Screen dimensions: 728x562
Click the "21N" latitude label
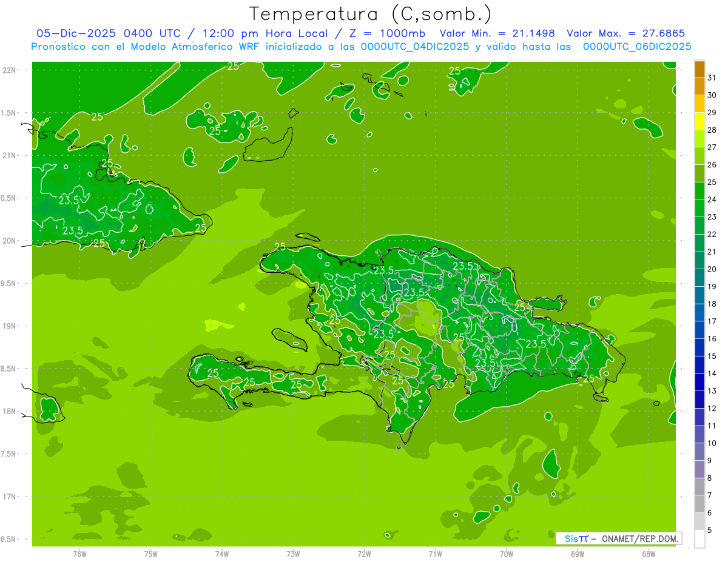tap(10, 155)
